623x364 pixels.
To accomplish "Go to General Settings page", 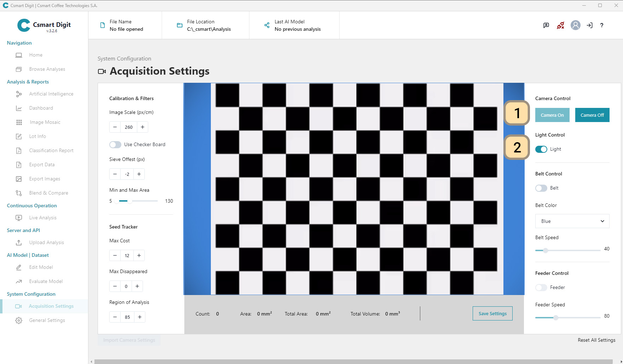I will point(47,320).
